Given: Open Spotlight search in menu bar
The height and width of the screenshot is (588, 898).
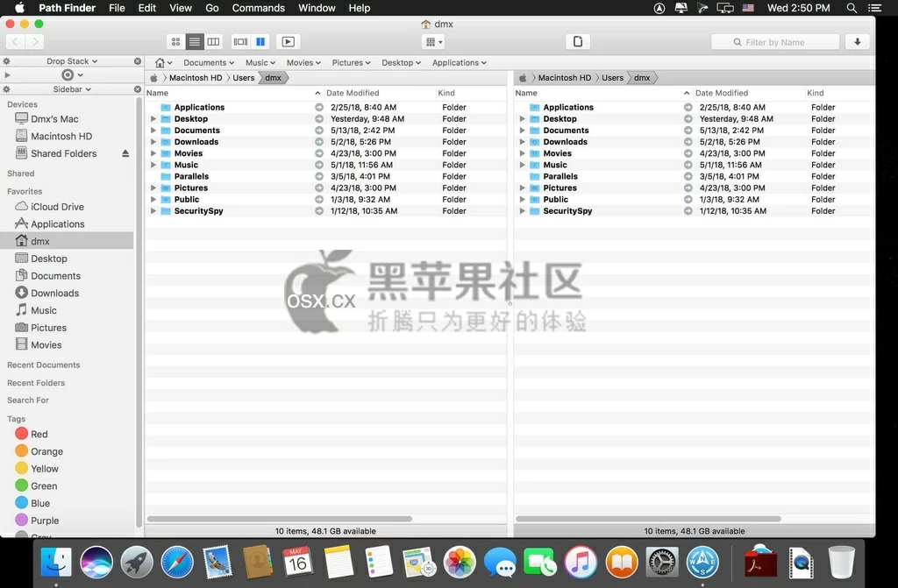Looking at the screenshot, I should tap(852, 8).
